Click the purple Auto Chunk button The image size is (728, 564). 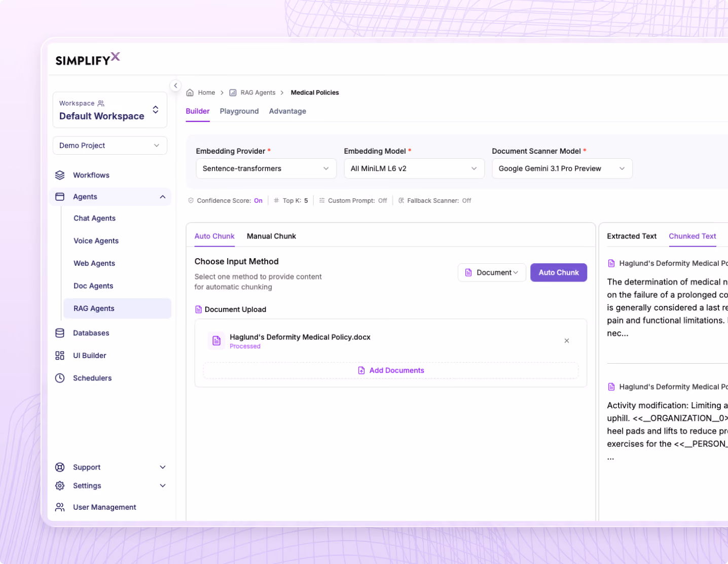(x=559, y=272)
